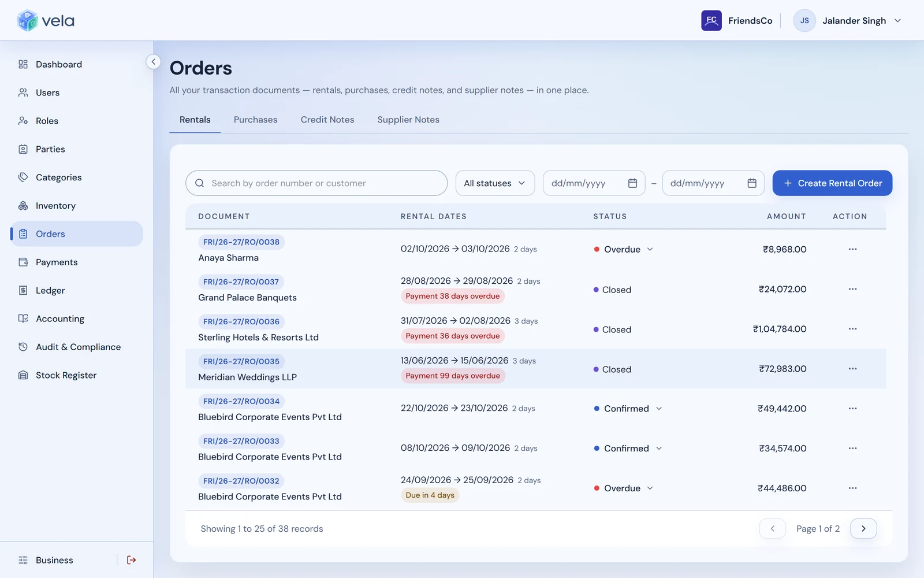Switch to the Purchases tab
This screenshot has height=578, width=924.
tap(255, 120)
